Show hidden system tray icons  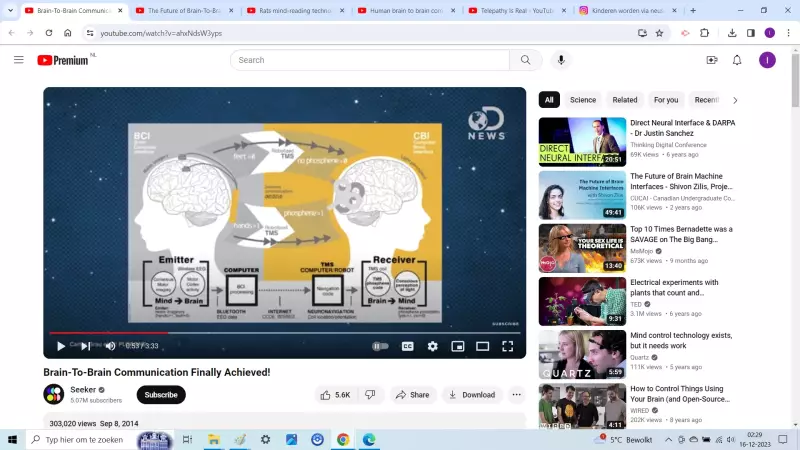pyautogui.click(x=668, y=439)
